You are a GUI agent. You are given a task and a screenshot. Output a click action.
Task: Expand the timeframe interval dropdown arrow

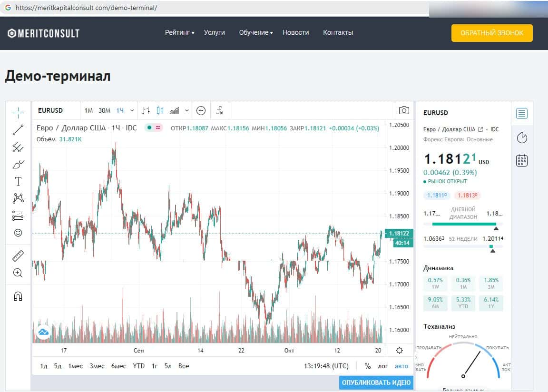click(x=132, y=110)
